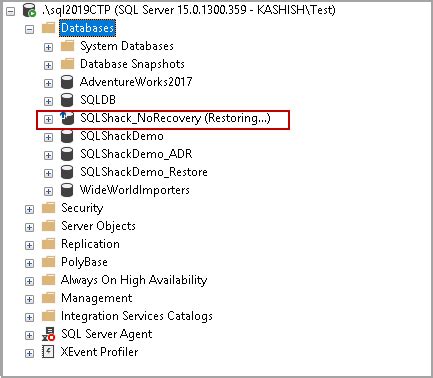Expand the Always On High Availability node
The width and height of the screenshot is (433, 378).
coord(29,281)
